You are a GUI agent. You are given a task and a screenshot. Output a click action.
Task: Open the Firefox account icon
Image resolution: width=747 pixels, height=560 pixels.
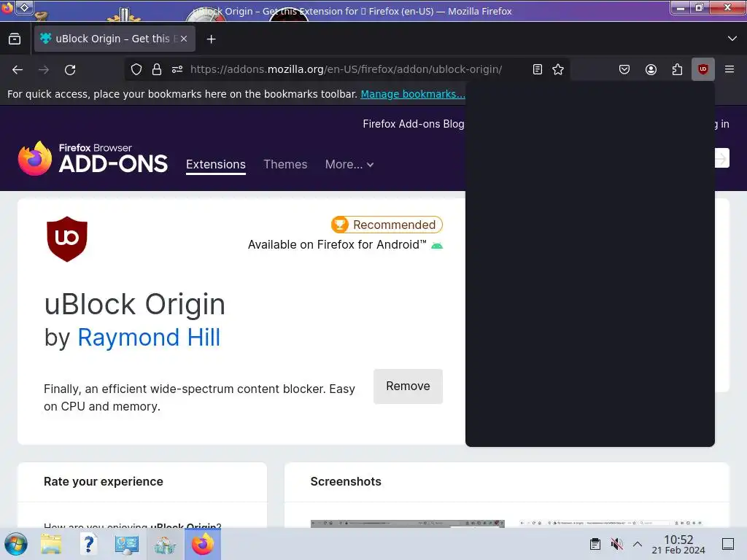pos(651,69)
